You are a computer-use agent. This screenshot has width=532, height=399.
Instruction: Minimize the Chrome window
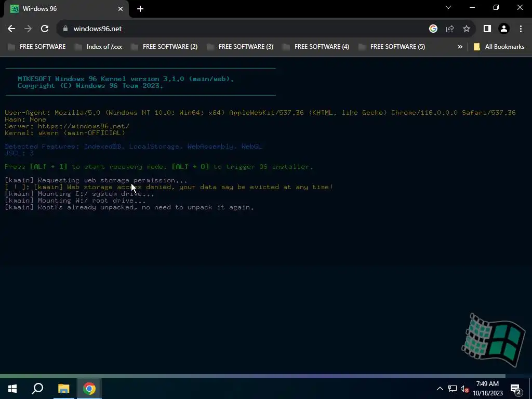tap(472, 7)
